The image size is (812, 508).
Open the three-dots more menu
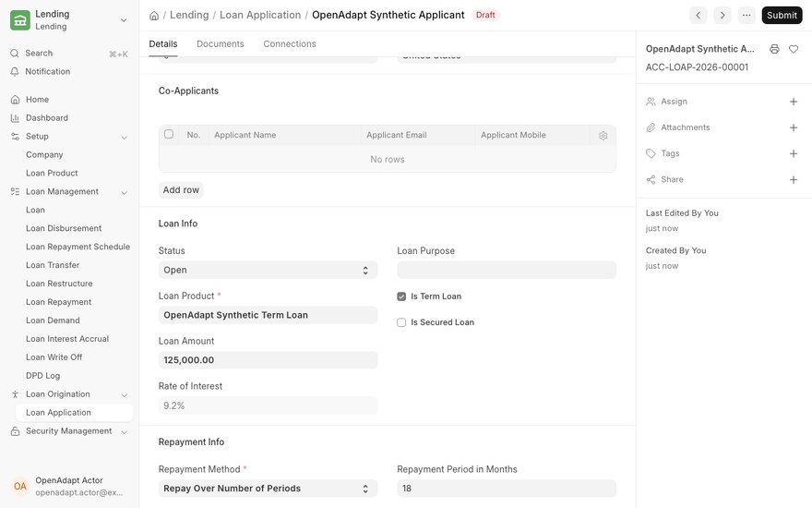[746, 15]
